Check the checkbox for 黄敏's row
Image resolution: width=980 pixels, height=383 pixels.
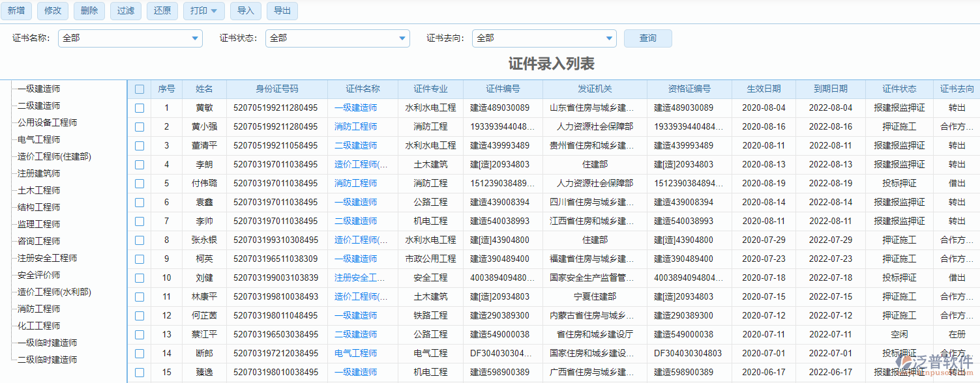tap(140, 107)
